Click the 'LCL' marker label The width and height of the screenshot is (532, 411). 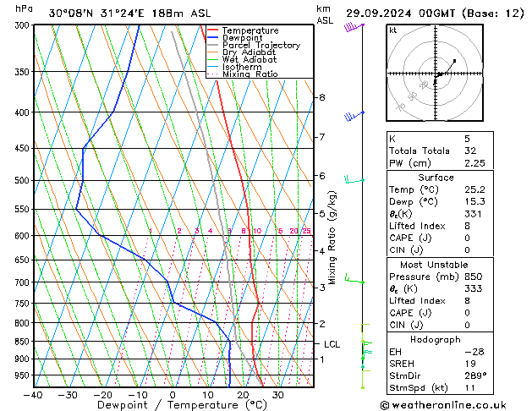(332, 344)
